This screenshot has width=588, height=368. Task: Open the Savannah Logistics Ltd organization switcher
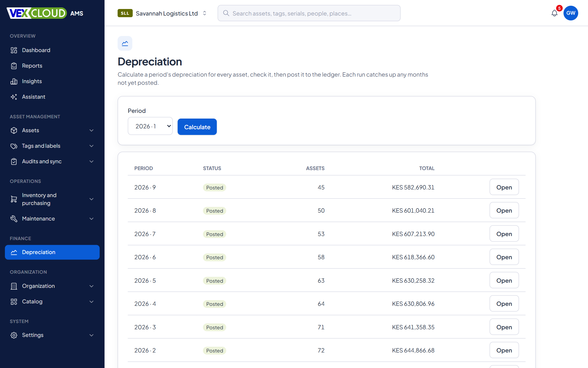click(163, 13)
